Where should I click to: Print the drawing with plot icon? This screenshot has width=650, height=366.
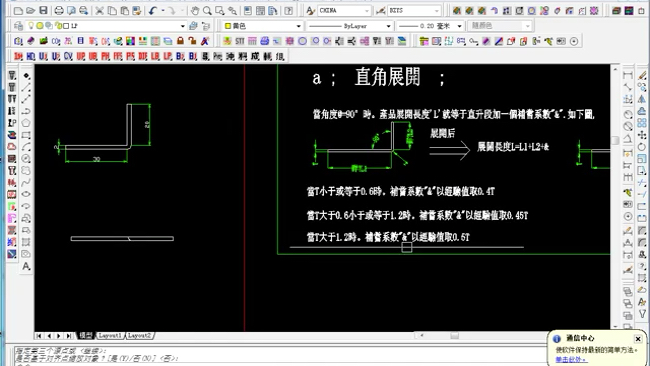59,10
